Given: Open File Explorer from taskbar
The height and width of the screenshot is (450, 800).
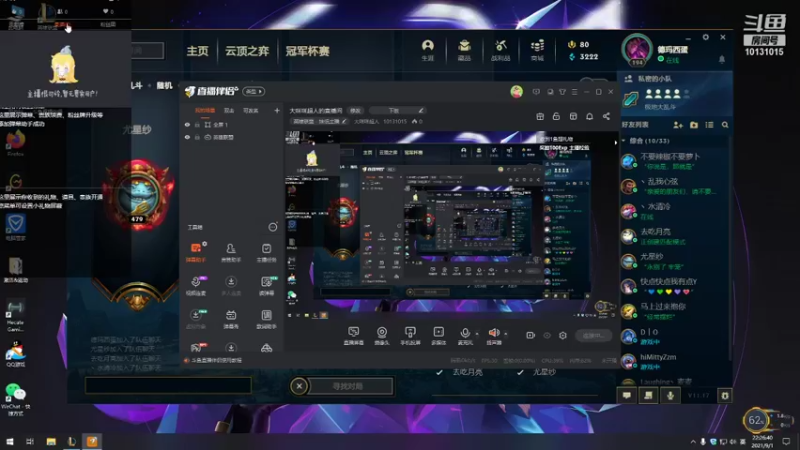Looking at the screenshot, I should 51,441.
